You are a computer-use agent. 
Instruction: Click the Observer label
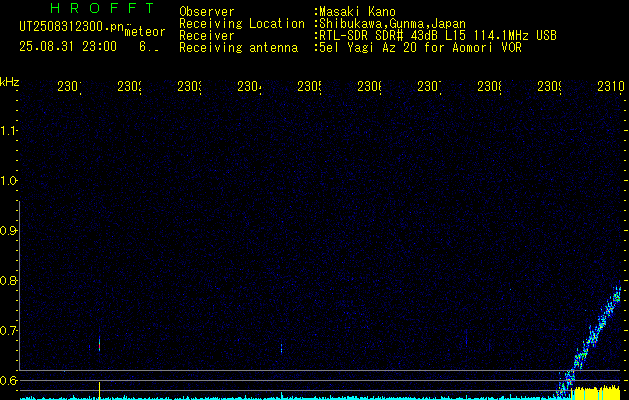[207, 11]
